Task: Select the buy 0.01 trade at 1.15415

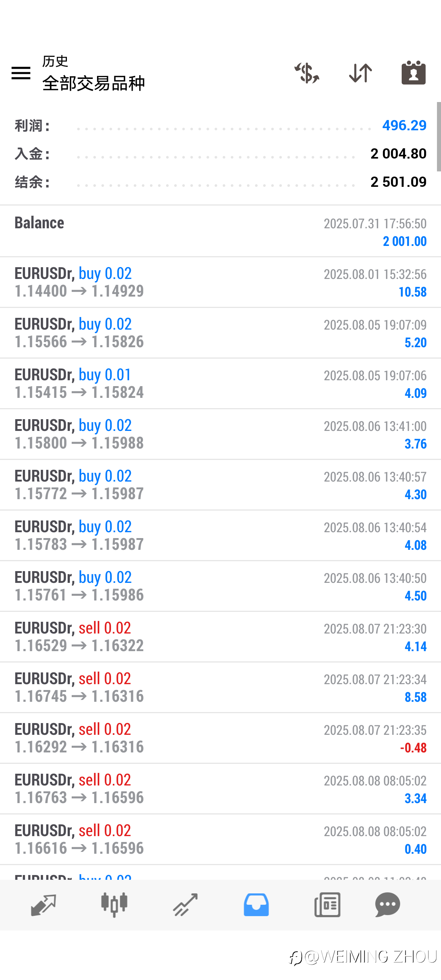Action: tap(220, 384)
